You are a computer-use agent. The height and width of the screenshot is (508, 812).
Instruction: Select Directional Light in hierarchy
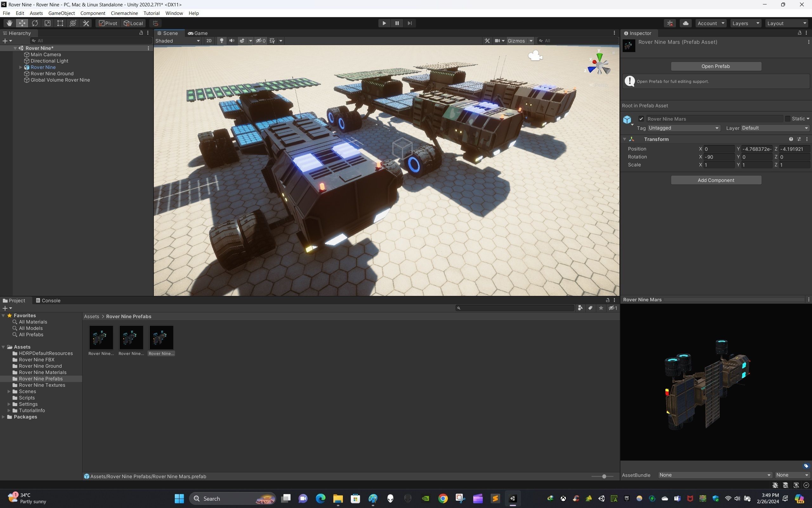pyautogui.click(x=49, y=61)
